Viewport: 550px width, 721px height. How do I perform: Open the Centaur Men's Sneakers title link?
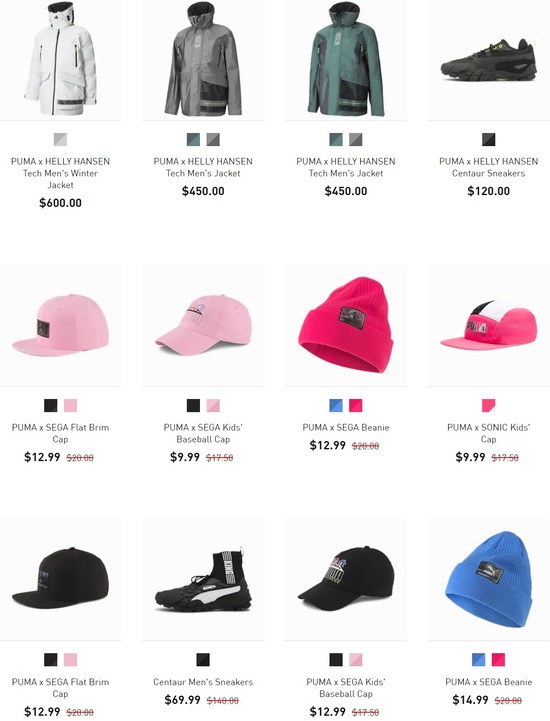[203, 682]
